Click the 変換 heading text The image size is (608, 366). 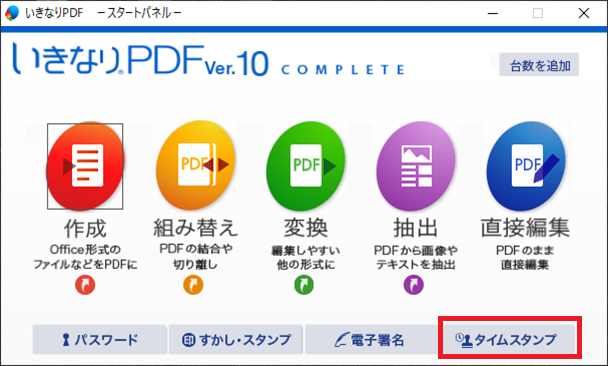(x=306, y=228)
